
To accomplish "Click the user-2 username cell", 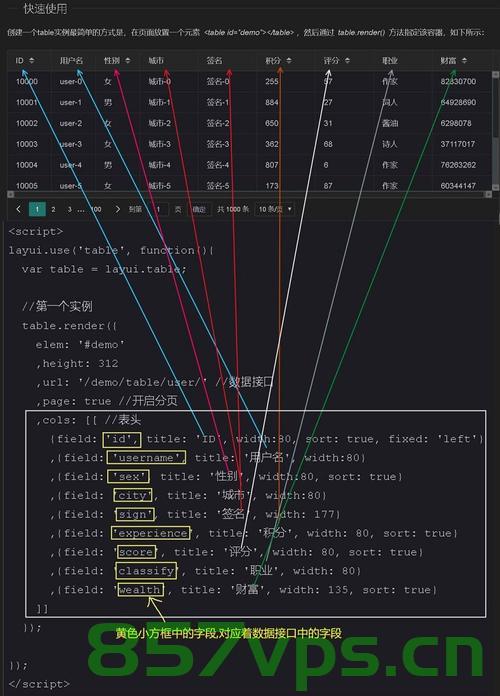I will [71, 123].
